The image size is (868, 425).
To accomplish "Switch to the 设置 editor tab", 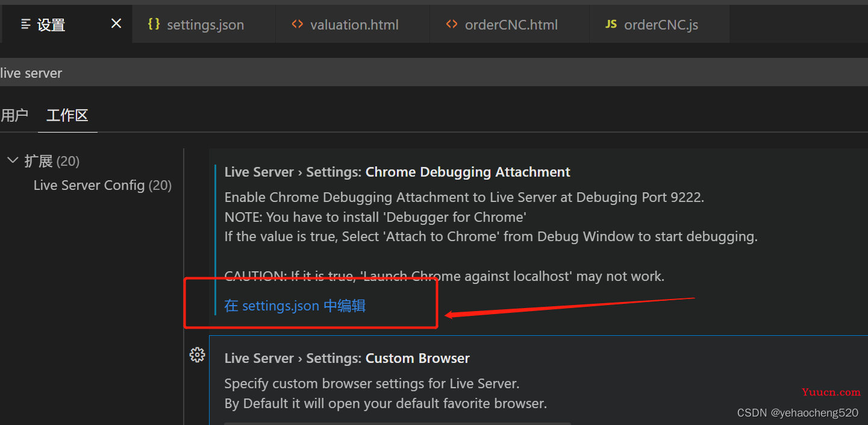I will pyautogui.click(x=67, y=24).
